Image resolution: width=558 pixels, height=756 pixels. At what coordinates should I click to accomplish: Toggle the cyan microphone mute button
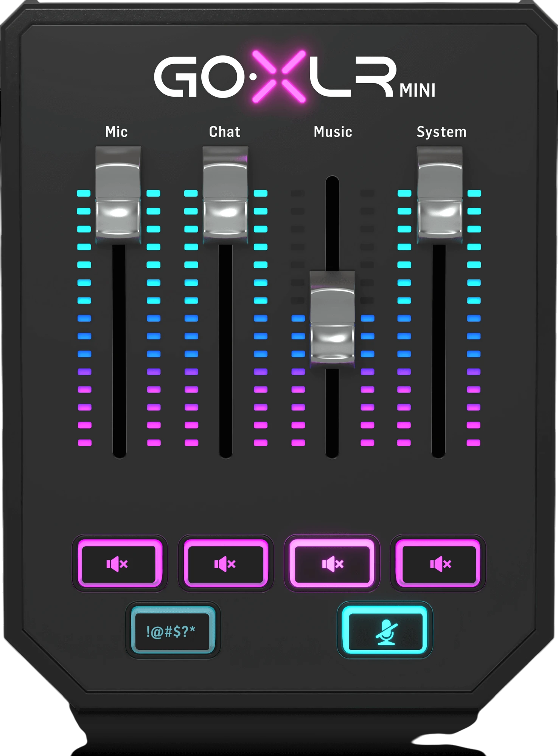pos(385,630)
